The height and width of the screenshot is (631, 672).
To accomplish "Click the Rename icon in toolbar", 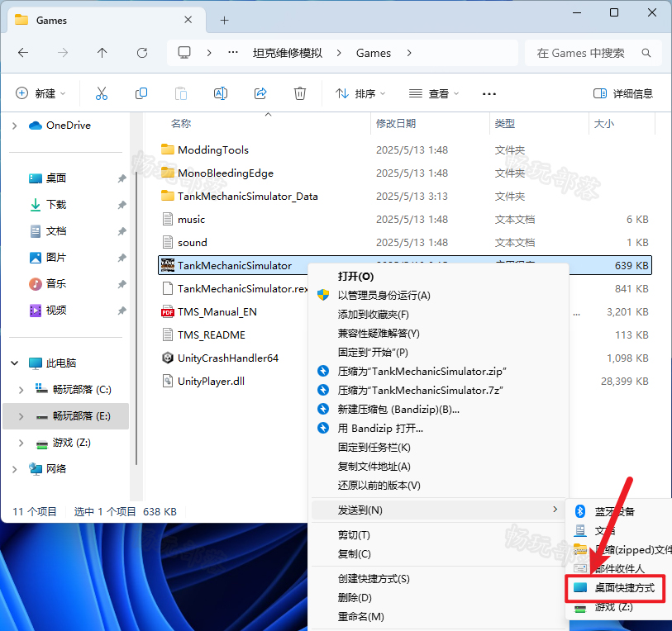I will point(221,93).
